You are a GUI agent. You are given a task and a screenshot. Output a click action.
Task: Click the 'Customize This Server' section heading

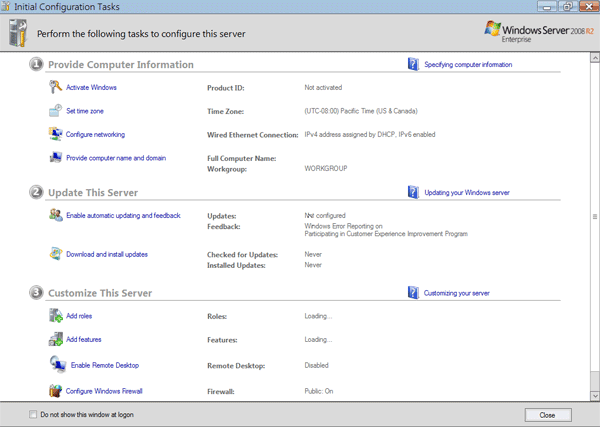click(100, 293)
